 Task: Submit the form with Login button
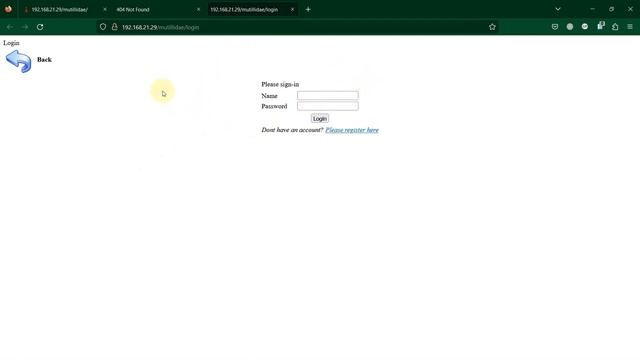320,119
